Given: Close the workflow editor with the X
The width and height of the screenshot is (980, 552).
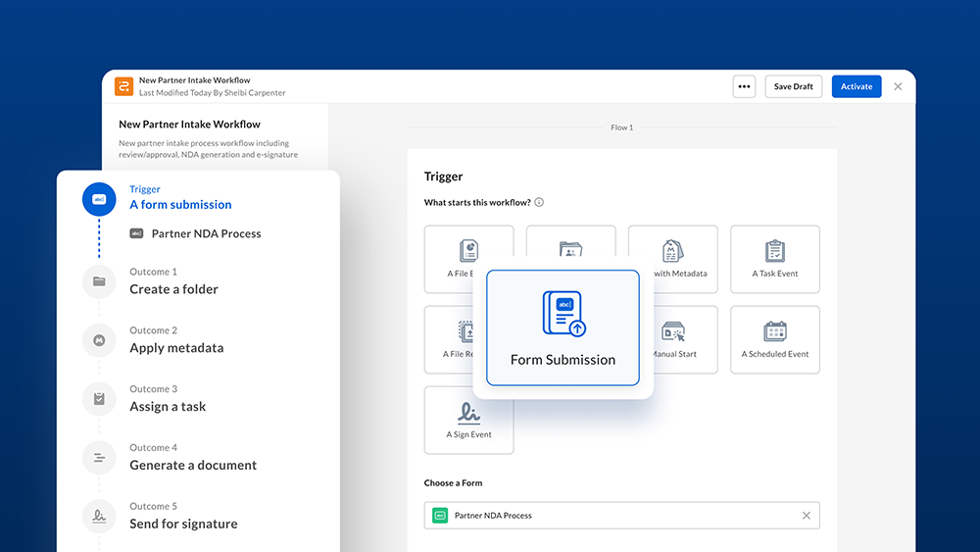Looking at the screenshot, I should [898, 86].
